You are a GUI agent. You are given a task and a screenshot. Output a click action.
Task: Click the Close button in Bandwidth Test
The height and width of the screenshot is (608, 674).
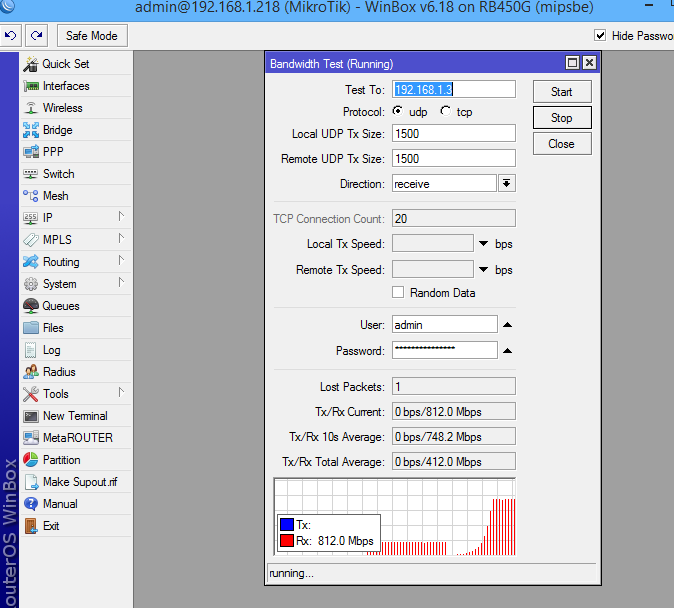point(562,144)
